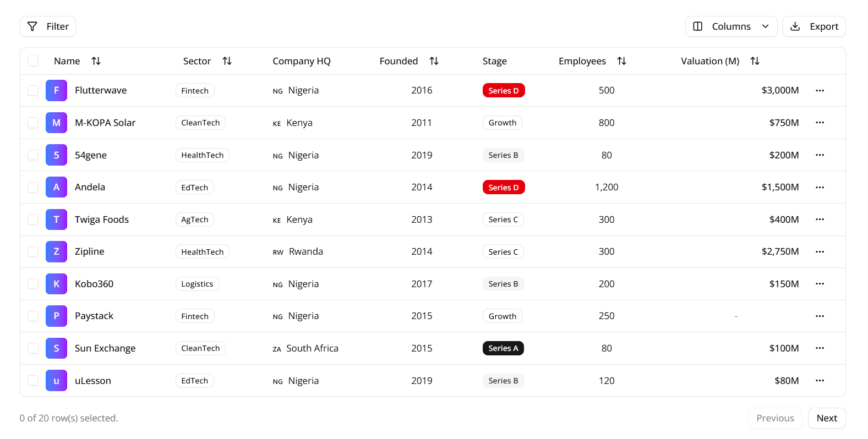Screen dimensions: 868x439
Task: Sort table by Sector column
Action: (x=227, y=61)
